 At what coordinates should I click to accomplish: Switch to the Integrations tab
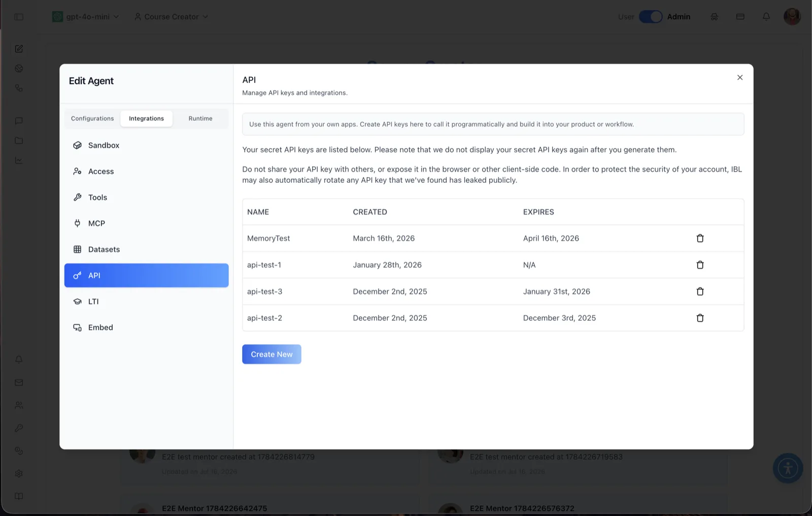[146, 118]
